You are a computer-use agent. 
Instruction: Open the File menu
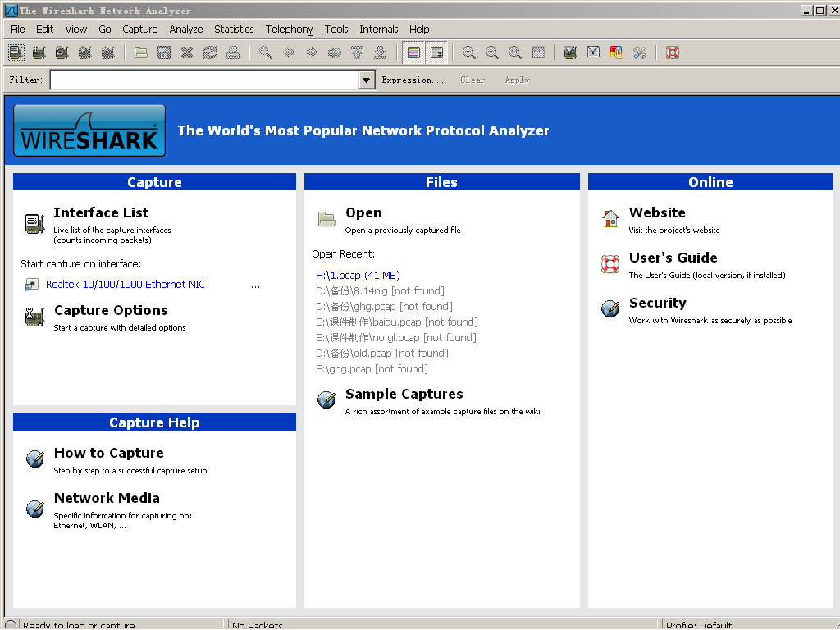tap(18, 30)
